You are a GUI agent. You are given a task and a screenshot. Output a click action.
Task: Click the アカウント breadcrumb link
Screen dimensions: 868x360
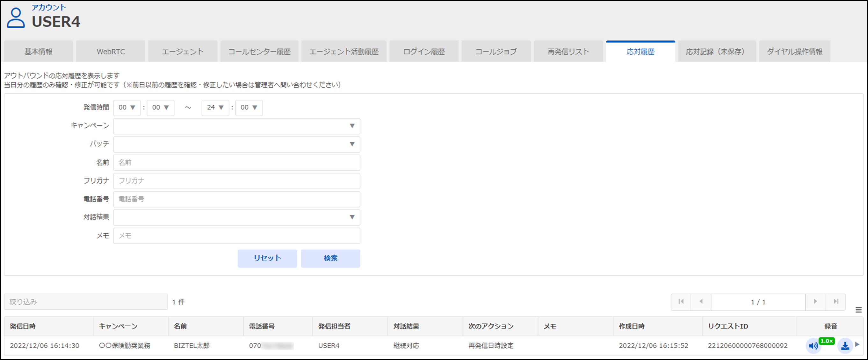point(49,7)
